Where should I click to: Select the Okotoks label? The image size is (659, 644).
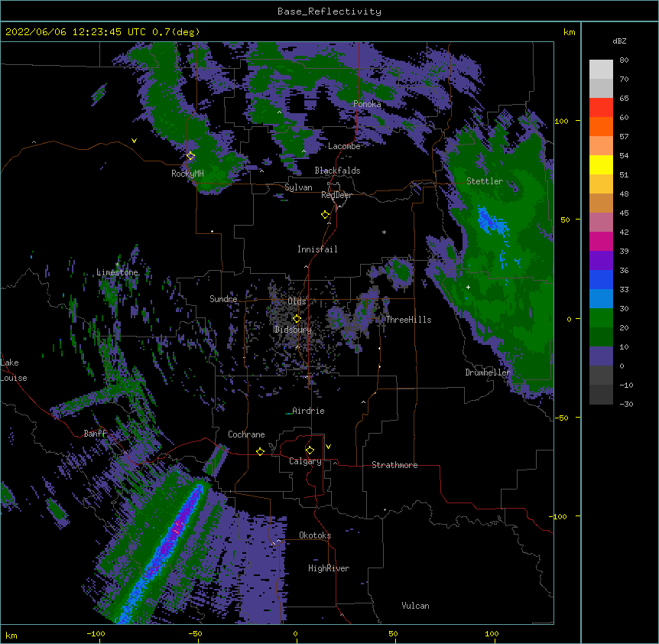coord(315,535)
